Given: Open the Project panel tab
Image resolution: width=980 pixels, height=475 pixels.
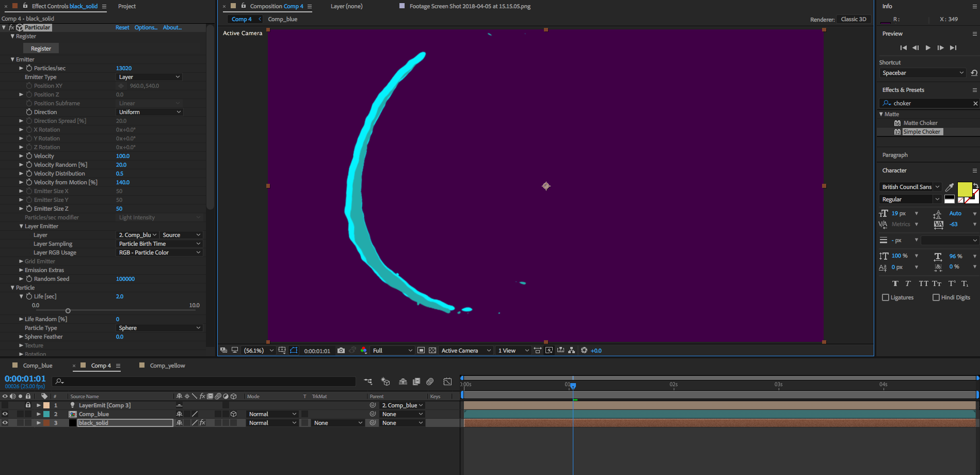Looking at the screenshot, I should (x=127, y=6).
